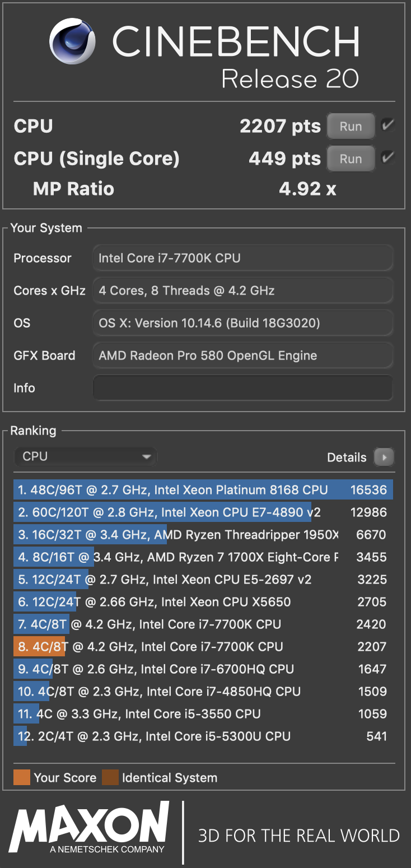Click the Details label in Ranking
The width and height of the screenshot is (411, 868).
click(x=347, y=458)
